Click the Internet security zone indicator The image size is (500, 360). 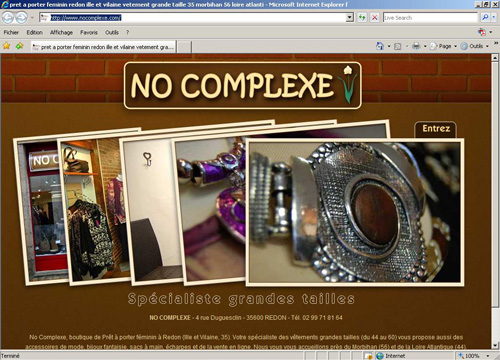[390, 356]
